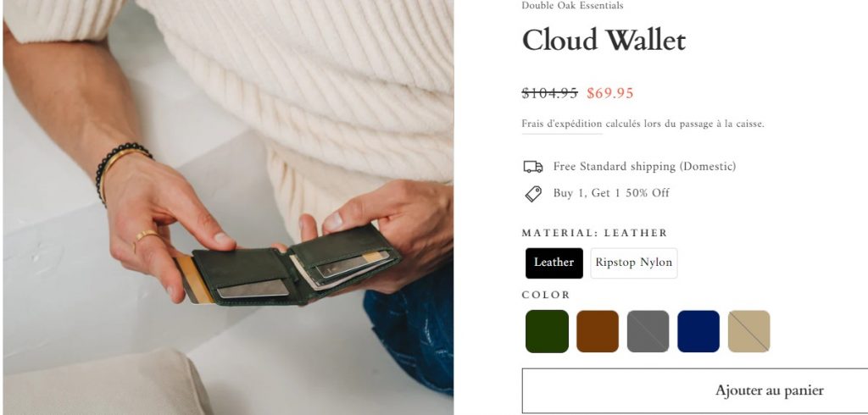Click the Cloud Wallet product title

pos(604,41)
